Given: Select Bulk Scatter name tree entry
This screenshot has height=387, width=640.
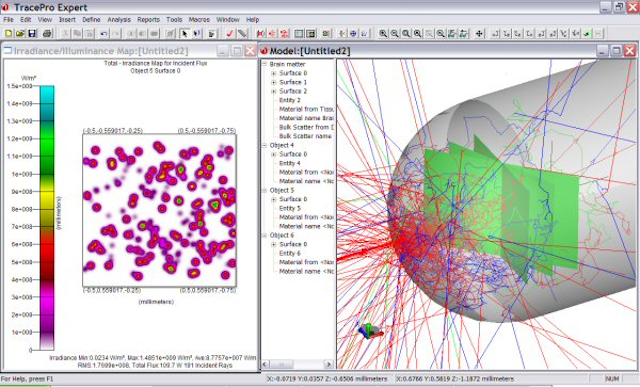Looking at the screenshot, I should click(305, 136).
